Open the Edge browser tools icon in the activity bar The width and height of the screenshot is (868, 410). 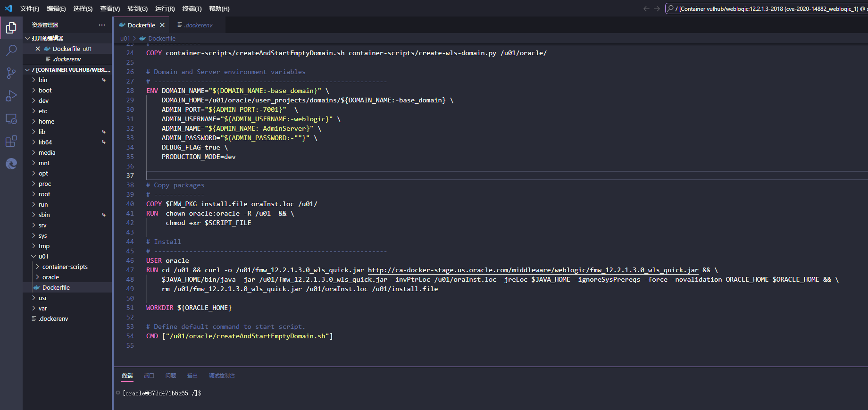pos(11,164)
